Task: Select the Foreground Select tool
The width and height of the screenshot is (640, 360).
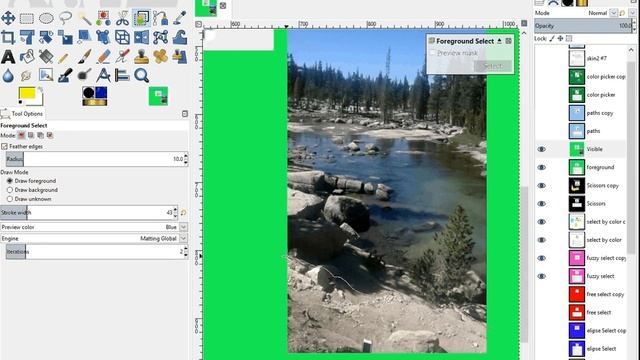Action: 142,18
